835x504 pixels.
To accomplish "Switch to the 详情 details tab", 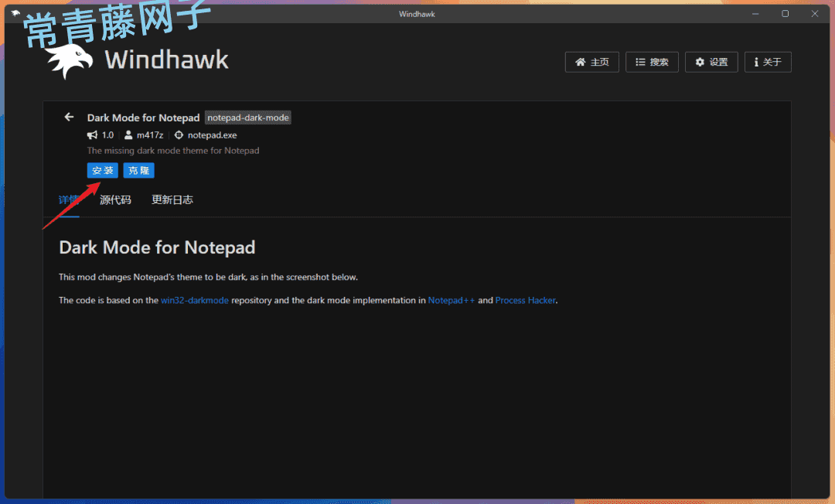I will (69, 200).
